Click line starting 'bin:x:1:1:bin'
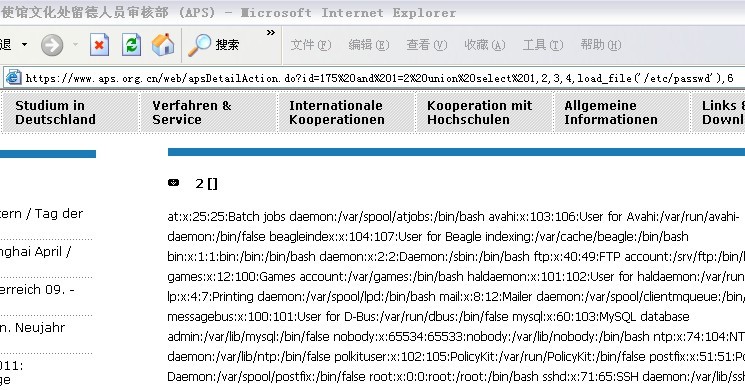The height and width of the screenshot is (390, 745). [456, 257]
